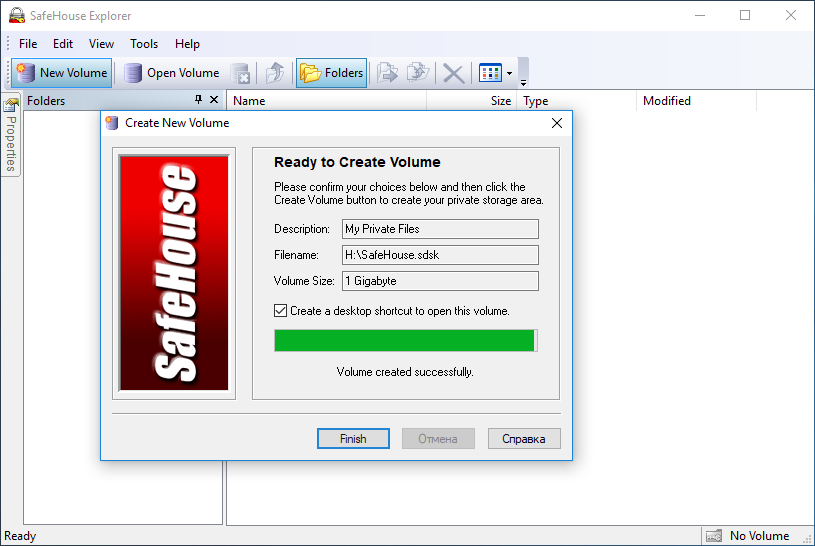
Task: Click the Create New Volume dialog icon
Action: coord(112,123)
